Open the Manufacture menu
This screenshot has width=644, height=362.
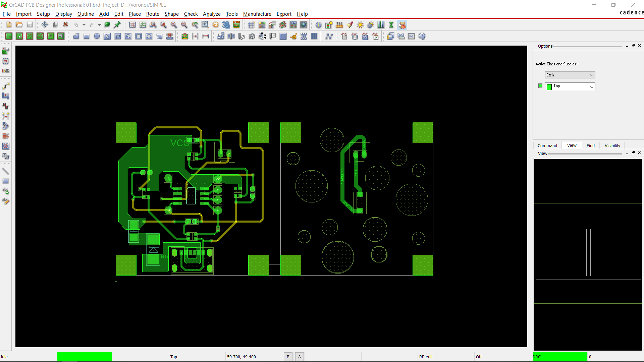tap(257, 14)
